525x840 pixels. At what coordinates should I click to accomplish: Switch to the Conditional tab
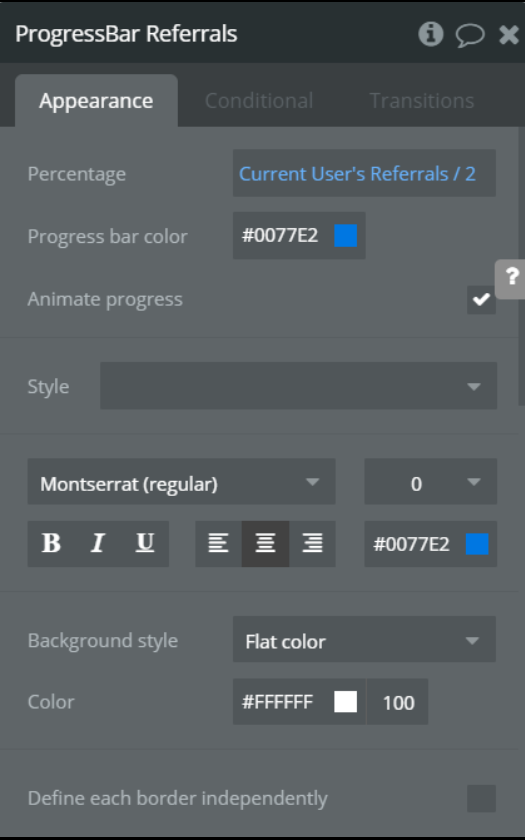259,101
